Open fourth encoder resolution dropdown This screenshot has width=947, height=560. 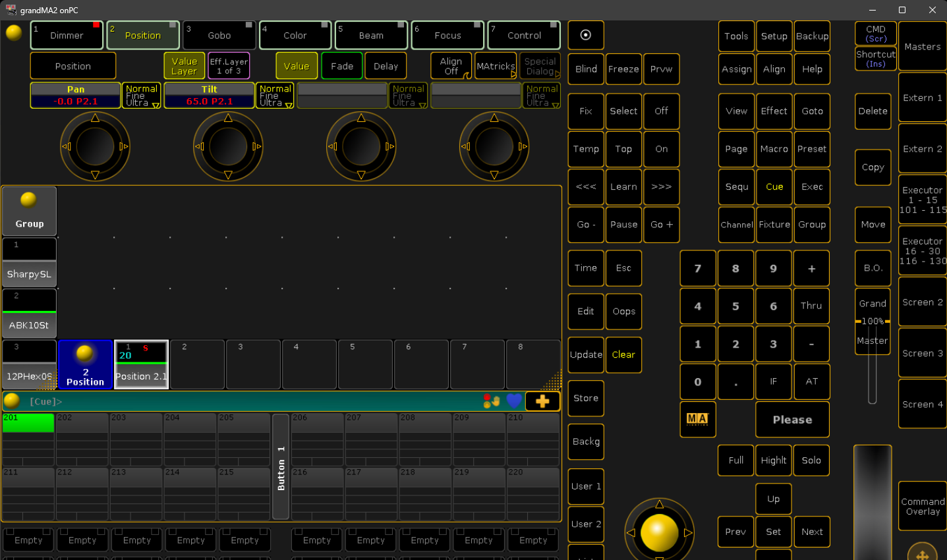tap(542, 96)
